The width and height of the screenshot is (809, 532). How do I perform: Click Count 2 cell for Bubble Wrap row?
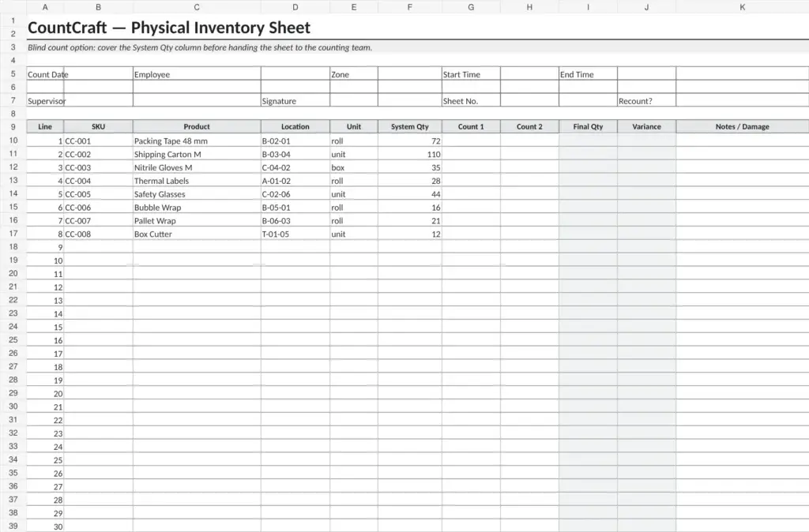tap(529, 208)
